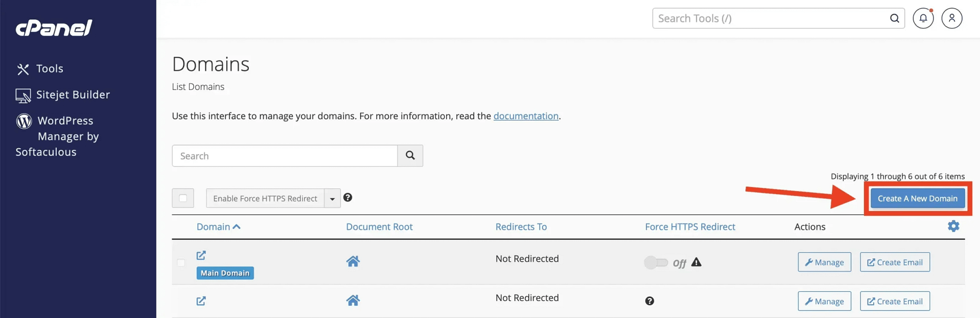Click the Main Domain badge
The height and width of the screenshot is (318, 980).
click(225, 273)
